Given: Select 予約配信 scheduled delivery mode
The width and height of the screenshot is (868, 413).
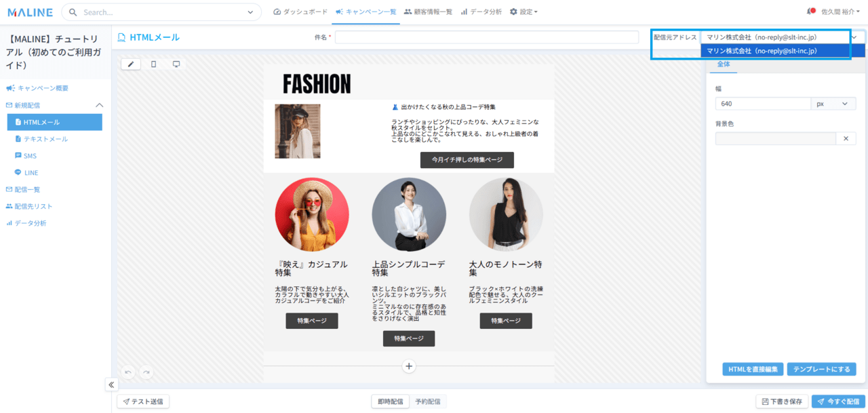Looking at the screenshot, I should (427, 401).
